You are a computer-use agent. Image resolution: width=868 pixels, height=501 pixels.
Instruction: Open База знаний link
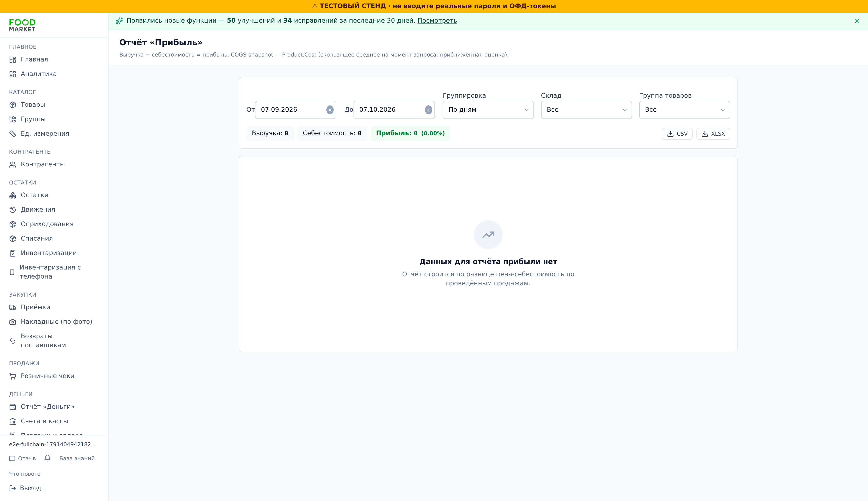[77, 458]
